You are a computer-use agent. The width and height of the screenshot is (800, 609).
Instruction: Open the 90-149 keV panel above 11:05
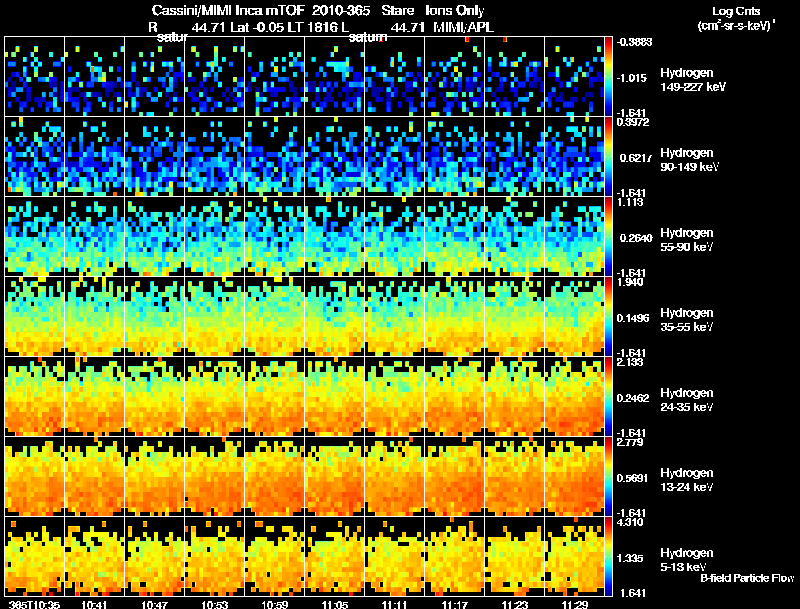(x=335, y=157)
